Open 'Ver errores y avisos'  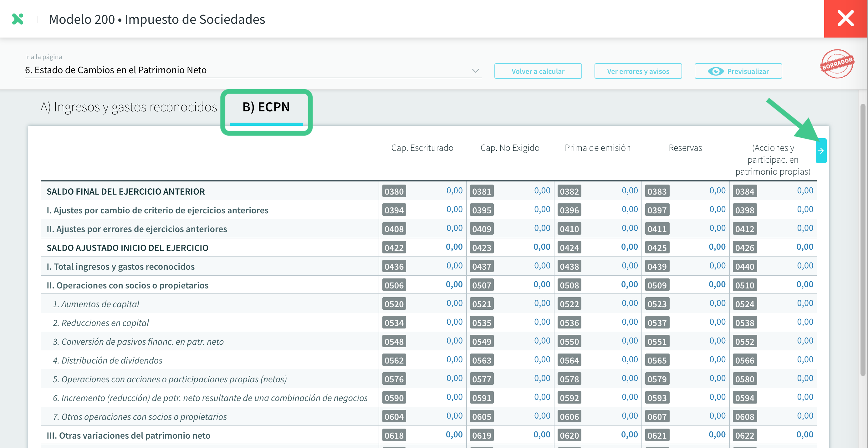click(x=638, y=71)
